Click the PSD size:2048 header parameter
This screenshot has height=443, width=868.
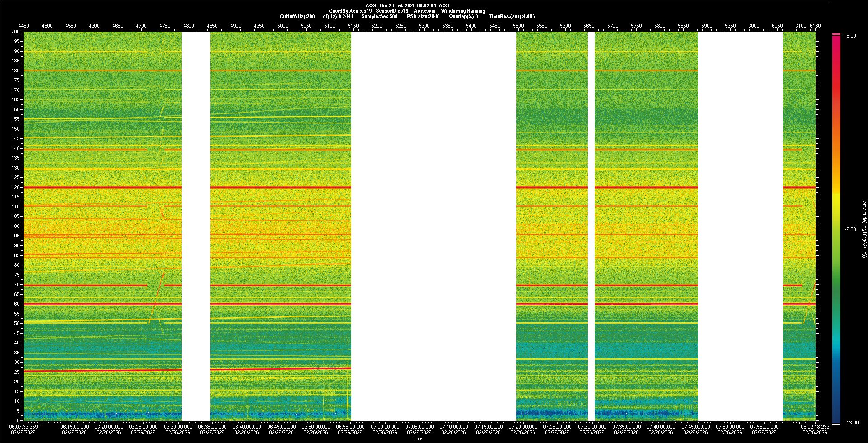(423, 16)
